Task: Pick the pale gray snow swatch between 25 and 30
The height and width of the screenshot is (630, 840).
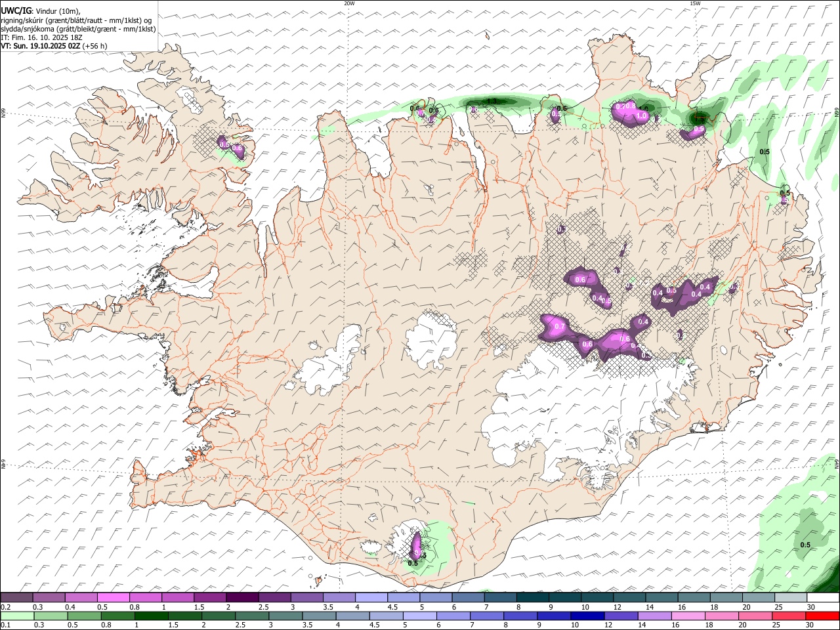Action: (x=791, y=598)
